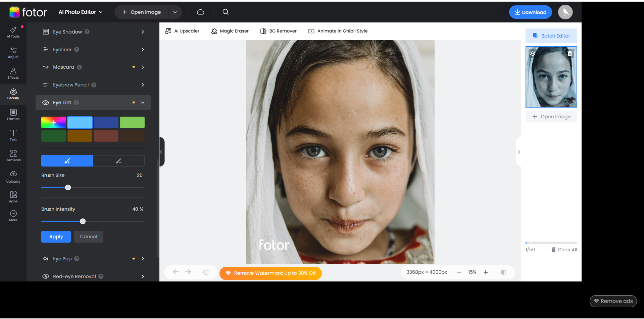
Task: Click the Brush Size slider handle
Action: pyautogui.click(x=68, y=188)
